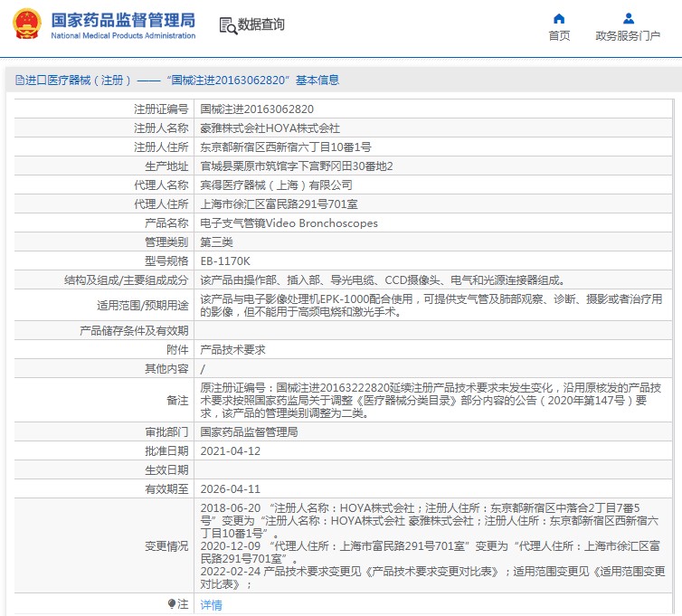Click the model value EB-1170K

(225, 261)
